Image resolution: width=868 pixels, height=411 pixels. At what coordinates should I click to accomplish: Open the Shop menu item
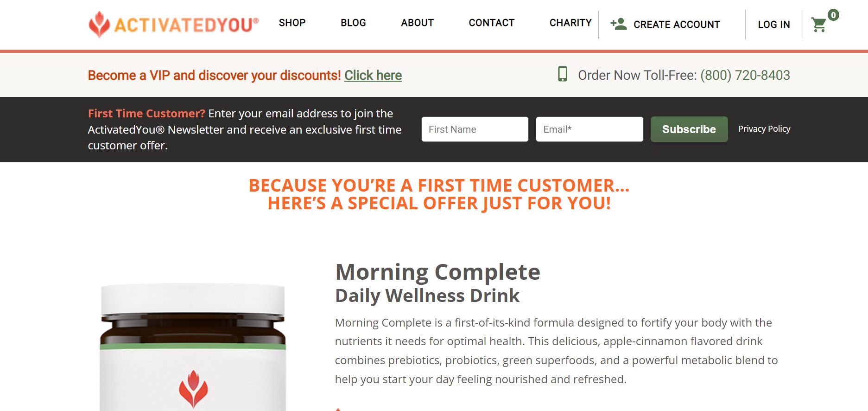click(x=292, y=23)
